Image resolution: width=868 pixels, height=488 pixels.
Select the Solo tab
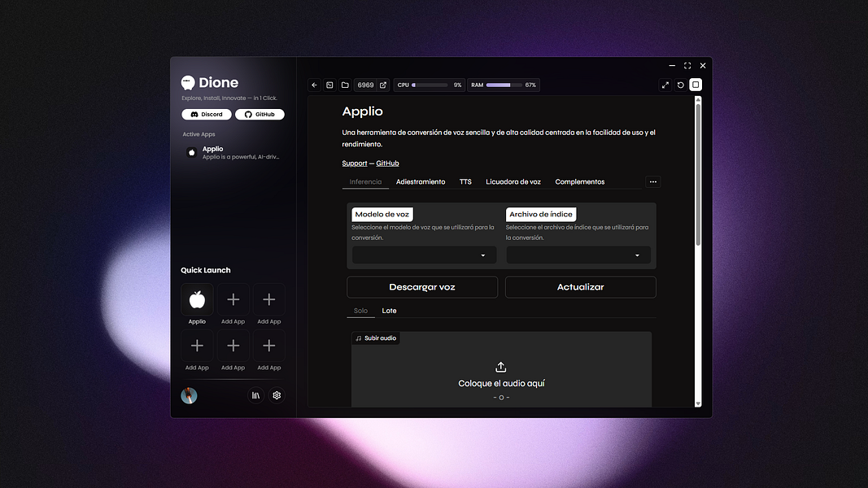[x=361, y=311]
